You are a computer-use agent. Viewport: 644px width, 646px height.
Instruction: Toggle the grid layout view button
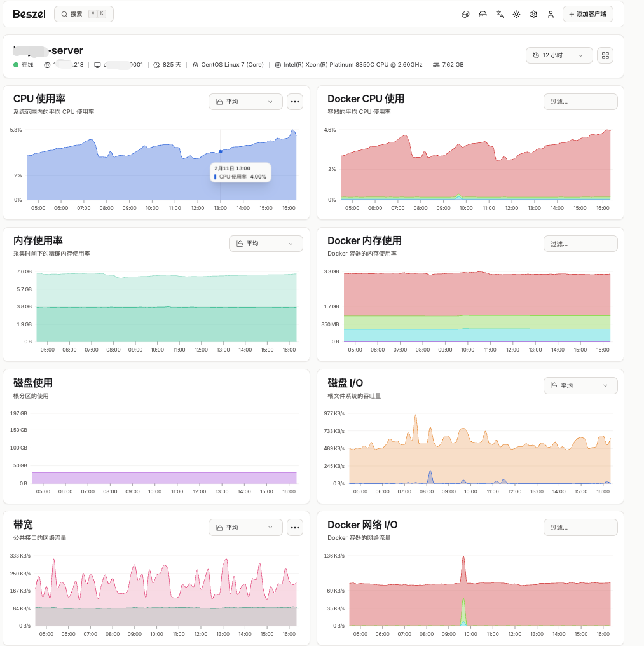tap(605, 55)
